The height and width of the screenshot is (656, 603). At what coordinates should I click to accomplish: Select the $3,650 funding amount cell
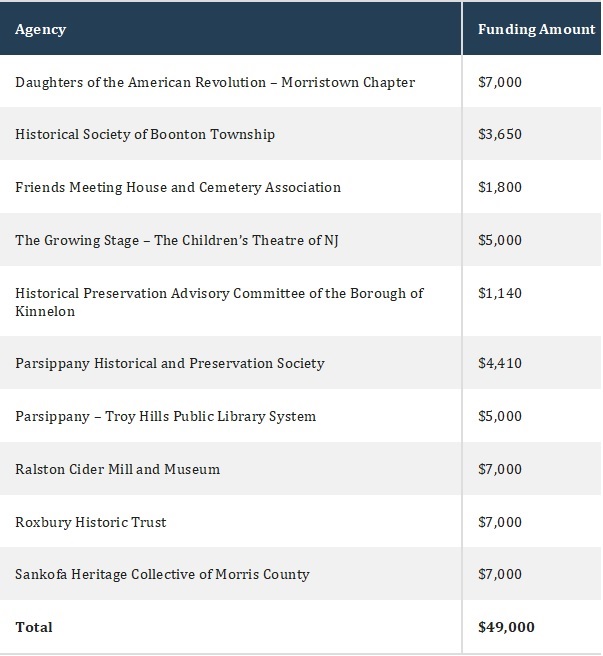500,134
